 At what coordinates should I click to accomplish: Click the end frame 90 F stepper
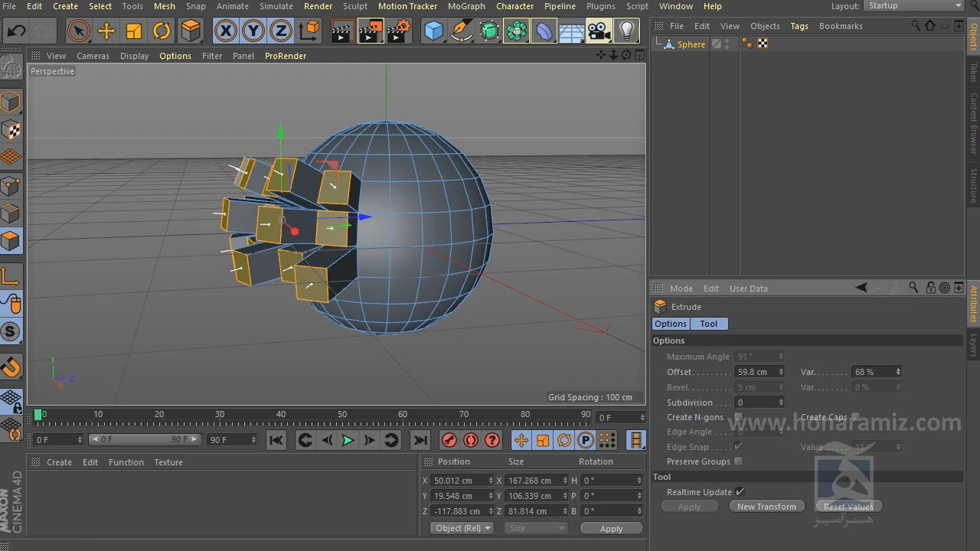[253, 440]
